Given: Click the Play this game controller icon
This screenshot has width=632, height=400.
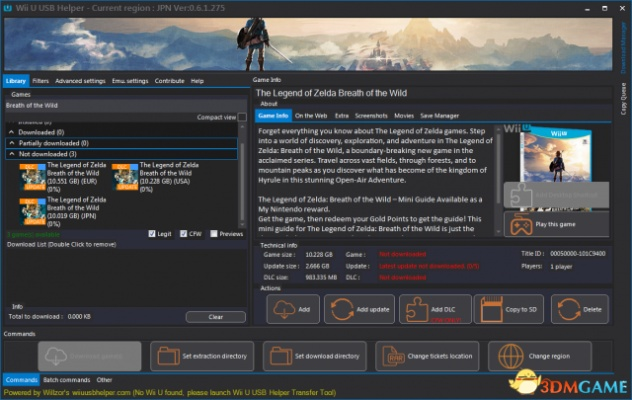Looking at the screenshot, I should tap(521, 224).
